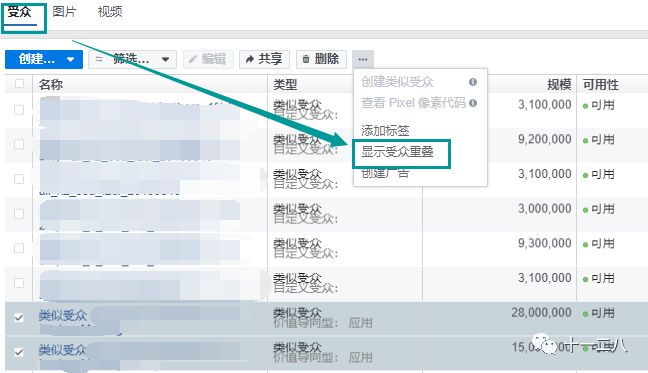Open the three-dot more actions menu
The image size is (648, 373).
363,59
